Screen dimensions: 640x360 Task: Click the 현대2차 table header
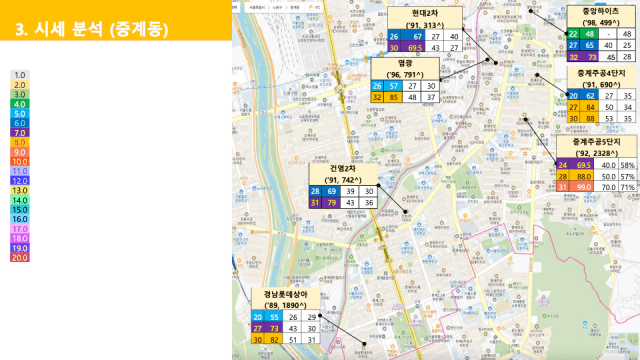coord(425,18)
